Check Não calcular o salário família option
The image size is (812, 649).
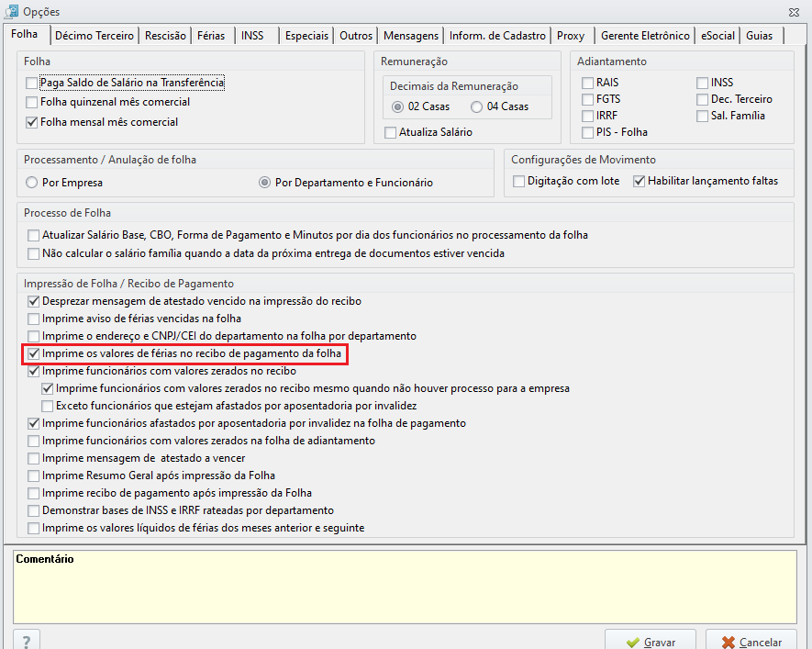pos(34,253)
